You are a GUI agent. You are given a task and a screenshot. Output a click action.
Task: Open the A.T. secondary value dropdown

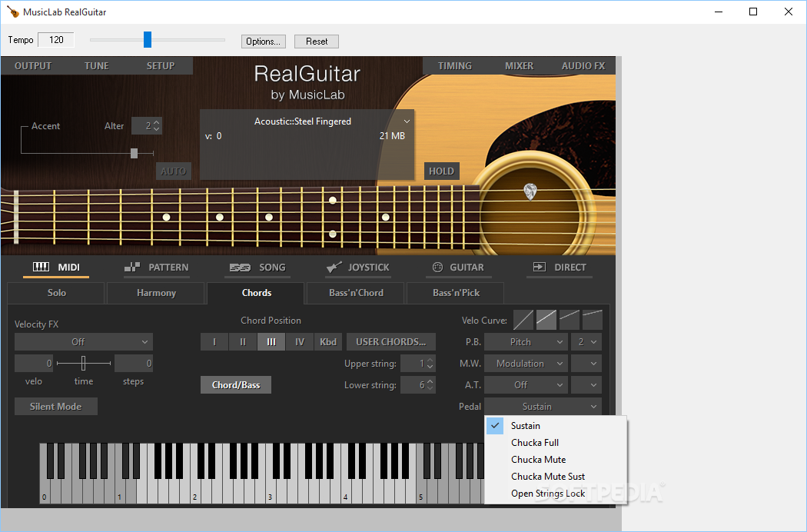[x=586, y=384]
